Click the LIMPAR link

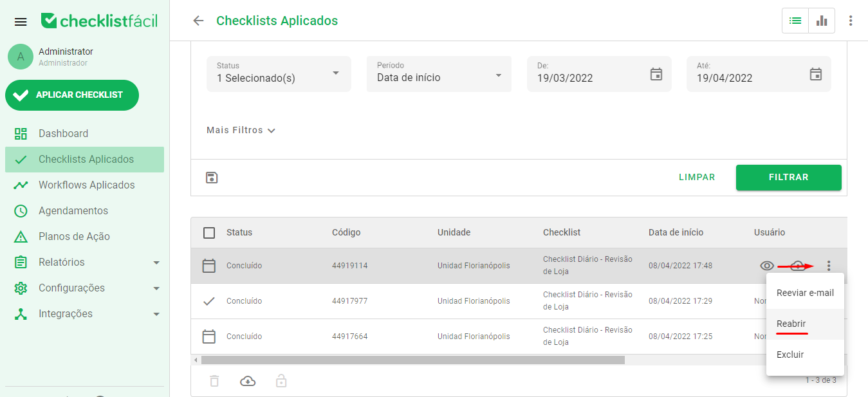click(697, 177)
